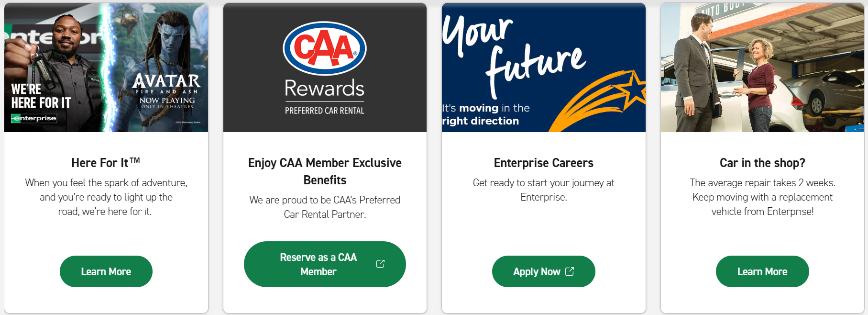Viewport: 868px width, 315px height.
Task: Click the CAA oval logo
Action: click(x=325, y=49)
